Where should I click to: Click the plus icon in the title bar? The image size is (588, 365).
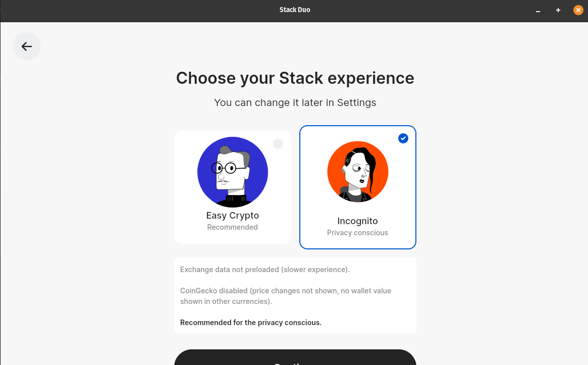point(558,10)
